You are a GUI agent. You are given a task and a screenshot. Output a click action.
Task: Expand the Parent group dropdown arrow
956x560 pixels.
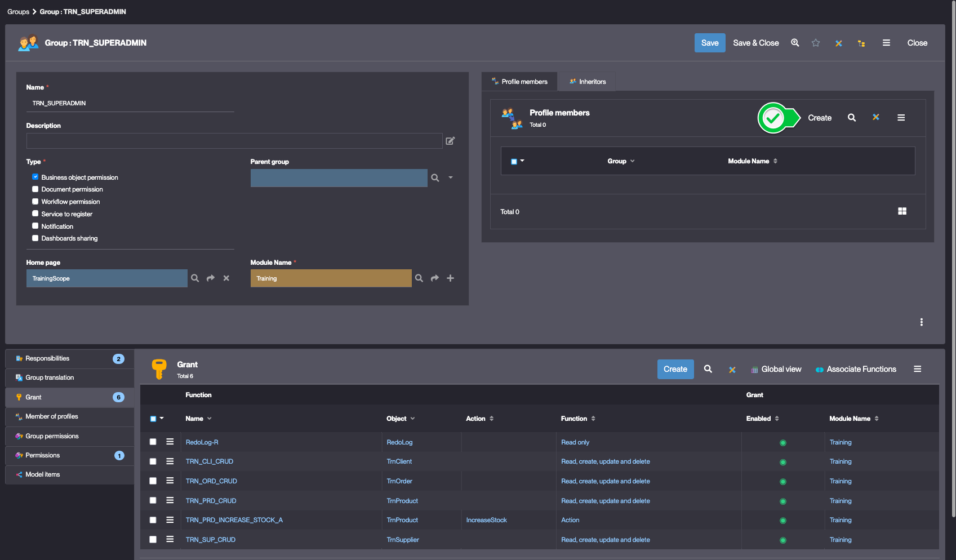pyautogui.click(x=451, y=178)
